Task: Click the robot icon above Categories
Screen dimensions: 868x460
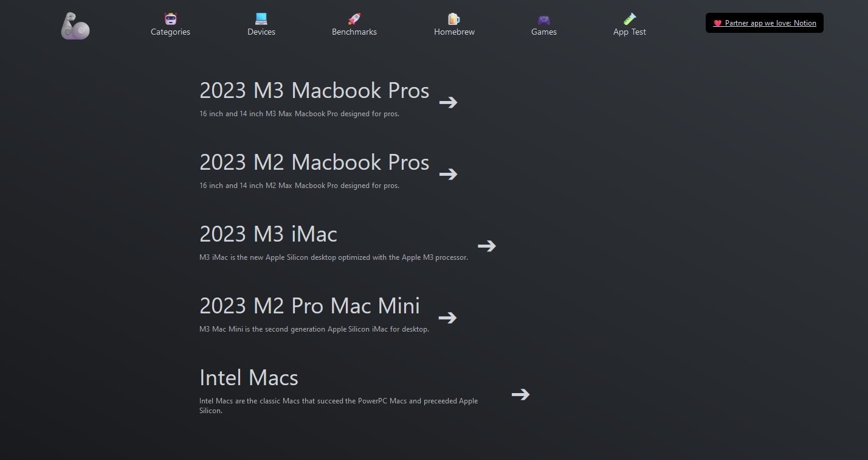Action: click(x=170, y=19)
